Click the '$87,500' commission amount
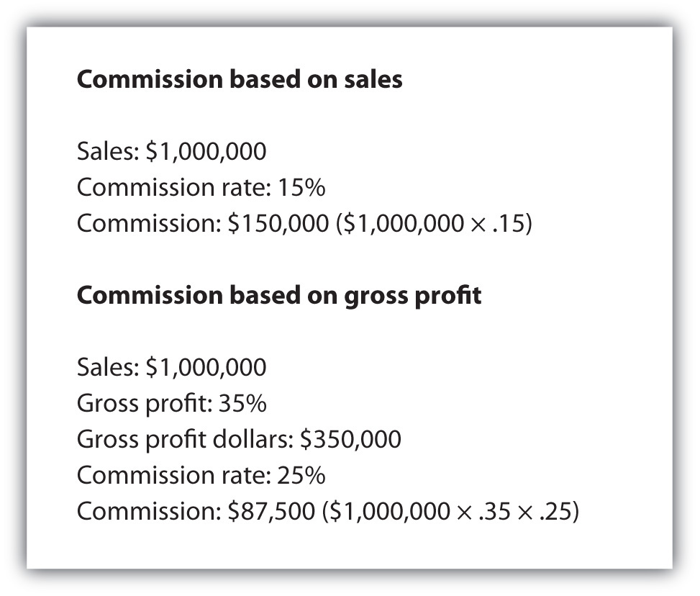 (271, 512)
